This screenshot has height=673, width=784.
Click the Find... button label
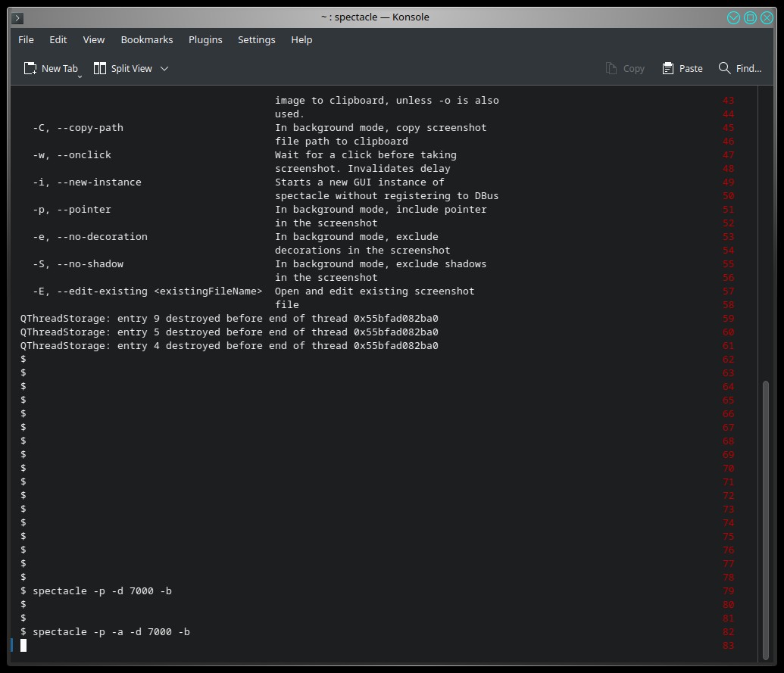(x=748, y=68)
